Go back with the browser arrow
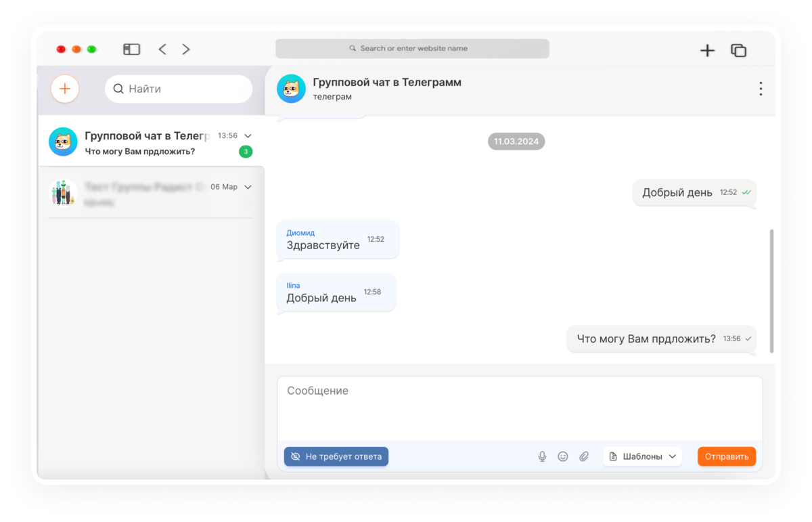The image size is (812, 522). tap(162, 49)
